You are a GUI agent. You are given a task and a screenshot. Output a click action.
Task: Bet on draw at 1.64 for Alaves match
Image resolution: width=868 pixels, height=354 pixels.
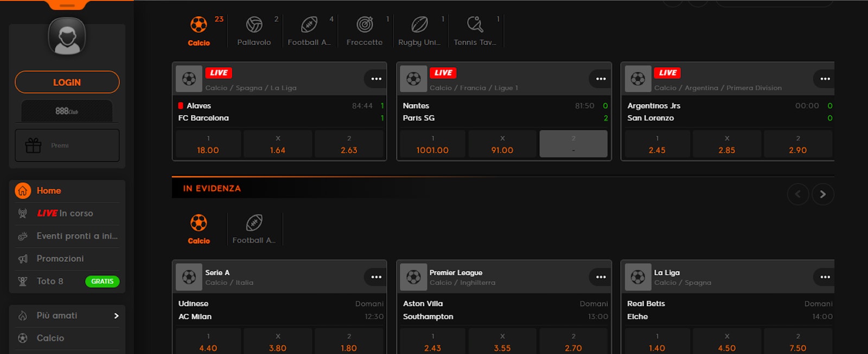278,144
